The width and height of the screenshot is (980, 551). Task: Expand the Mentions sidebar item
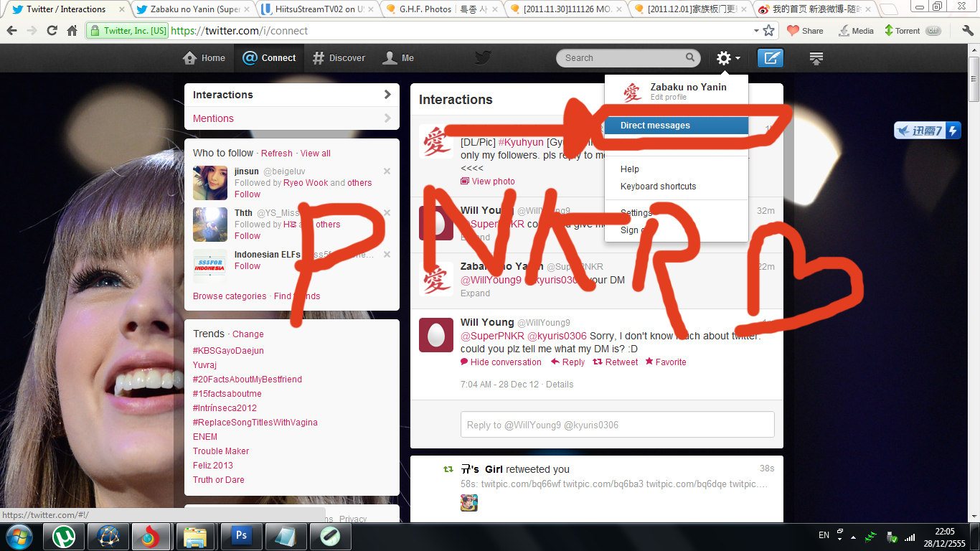292,118
